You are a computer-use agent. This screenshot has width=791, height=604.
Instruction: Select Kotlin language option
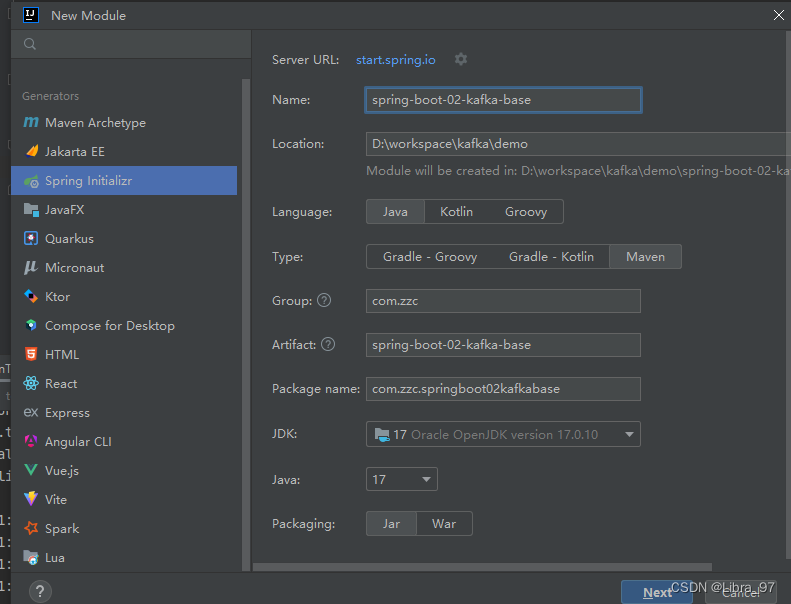[x=457, y=211]
